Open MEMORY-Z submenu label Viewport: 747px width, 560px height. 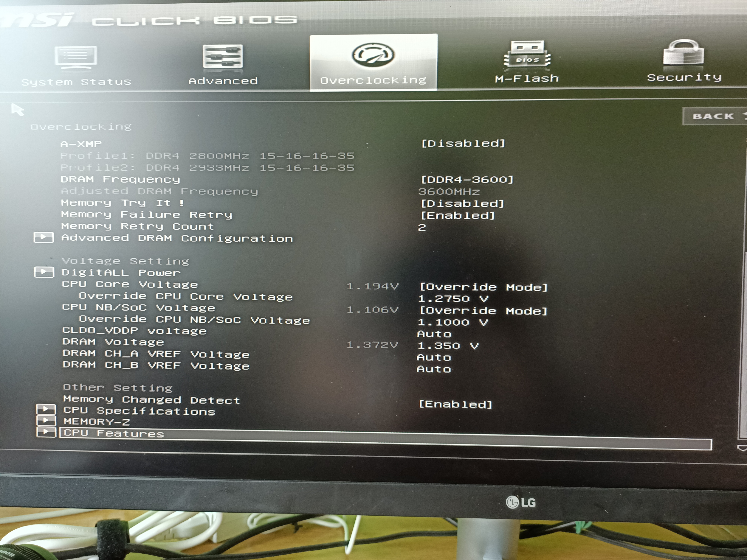click(x=97, y=422)
